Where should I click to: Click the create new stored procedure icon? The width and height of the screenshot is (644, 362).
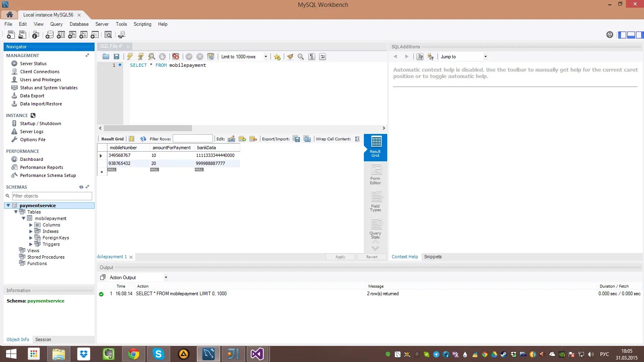[x=83, y=35]
